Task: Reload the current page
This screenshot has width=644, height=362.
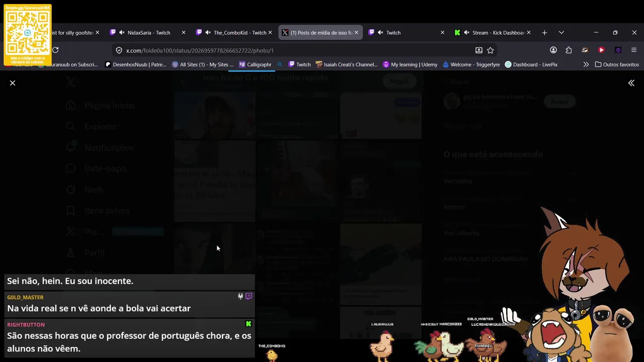Action: (x=55, y=50)
